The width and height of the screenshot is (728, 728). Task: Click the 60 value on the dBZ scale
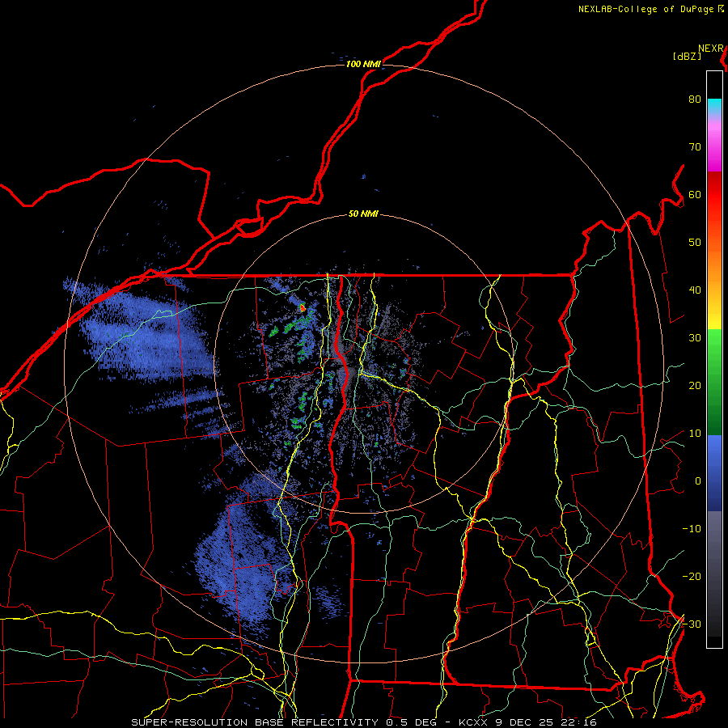point(695,194)
